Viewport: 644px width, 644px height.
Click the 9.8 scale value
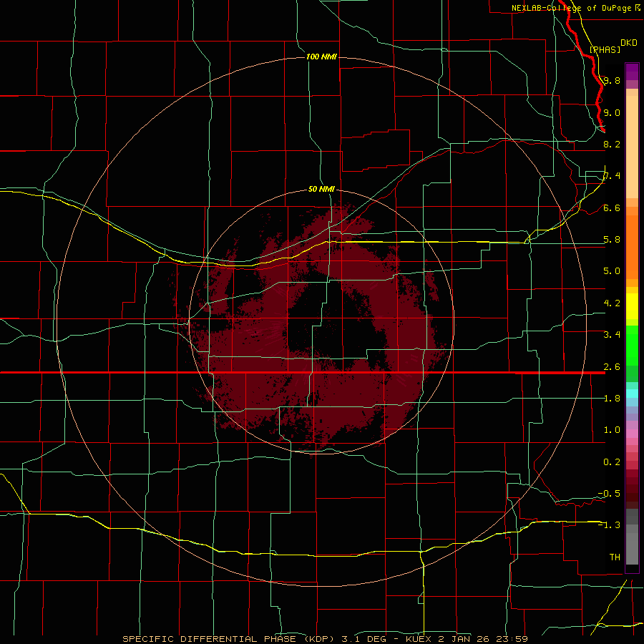click(612, 80)
